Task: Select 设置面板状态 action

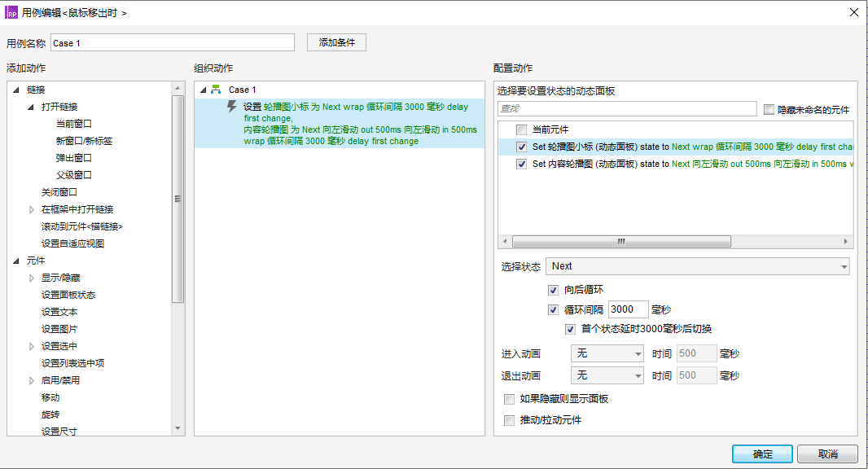Action: tap(68, 295)
